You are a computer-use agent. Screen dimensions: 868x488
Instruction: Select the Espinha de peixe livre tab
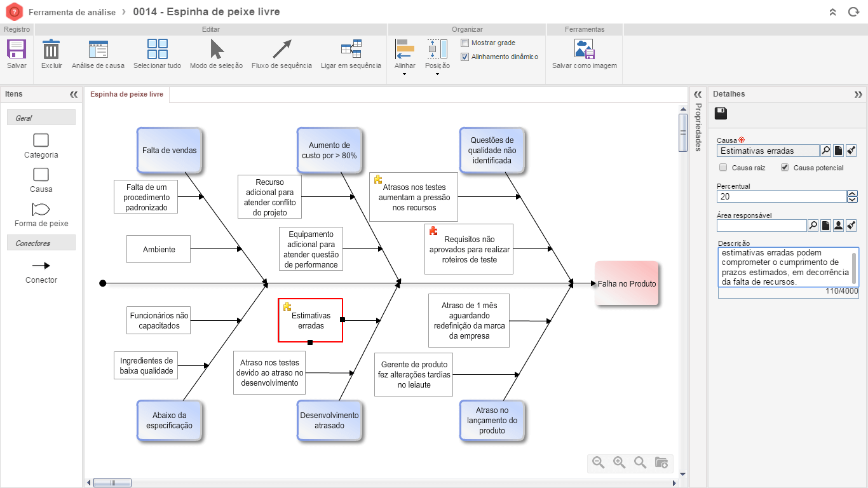(x=126, y=94)
